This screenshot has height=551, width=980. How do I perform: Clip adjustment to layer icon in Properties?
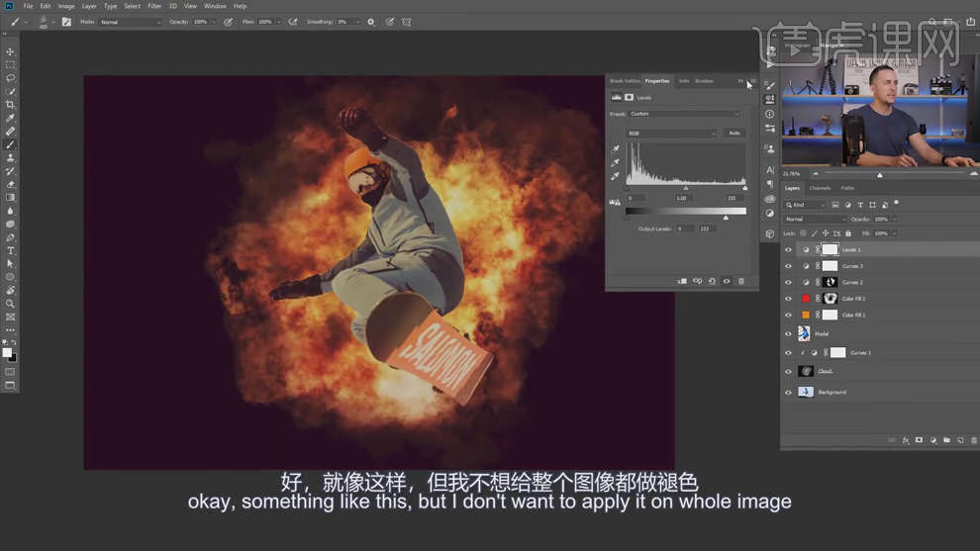(682, 281)
